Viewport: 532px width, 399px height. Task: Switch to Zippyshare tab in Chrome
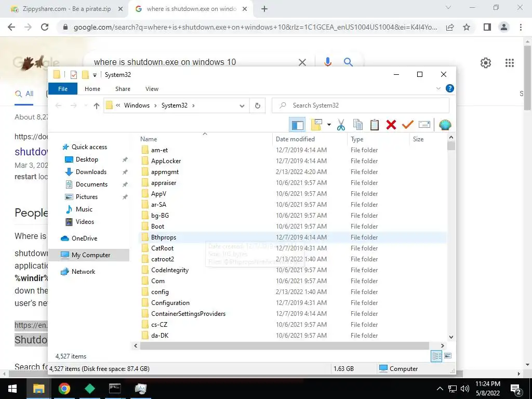(67, 9)
